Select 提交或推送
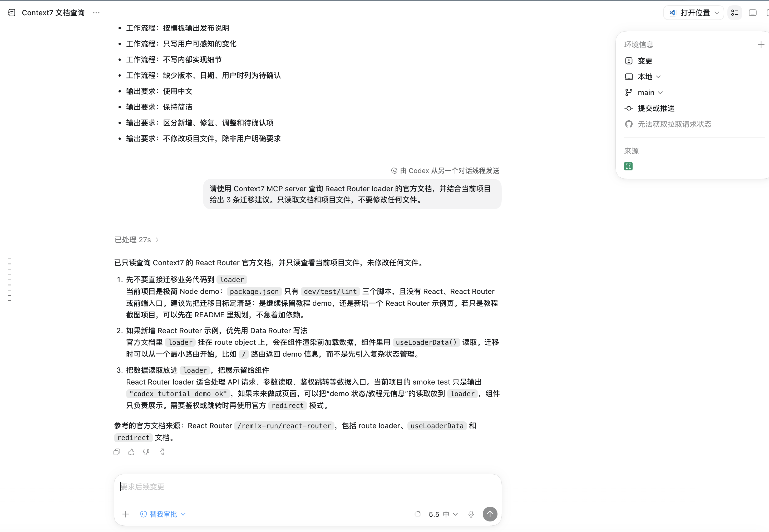Image resolution: width=769 pixels, height=532 pixels. tap(656, 108)
